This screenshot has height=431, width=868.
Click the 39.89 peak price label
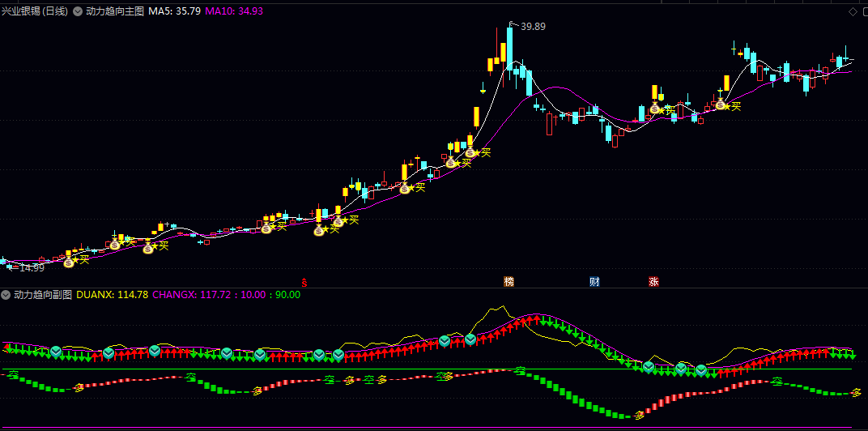pyautogui.click(x=533, y=27)
